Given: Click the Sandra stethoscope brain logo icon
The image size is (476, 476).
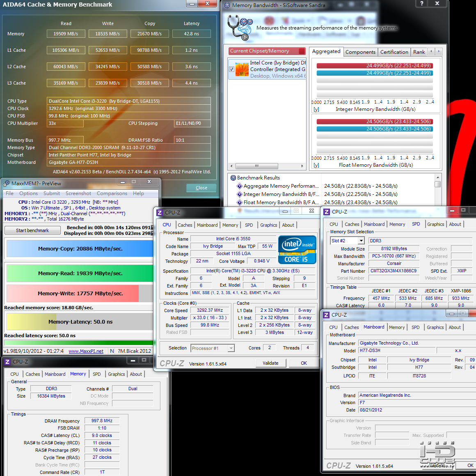Looking at the screenshot, I should (240, 28).
